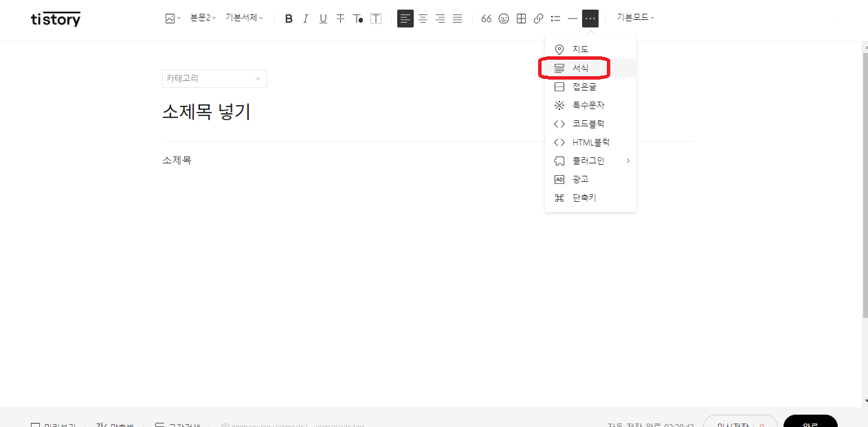Open the 카테고리 category dropdown
This screenshot has width=868, height=427.
tap(214, 78)
